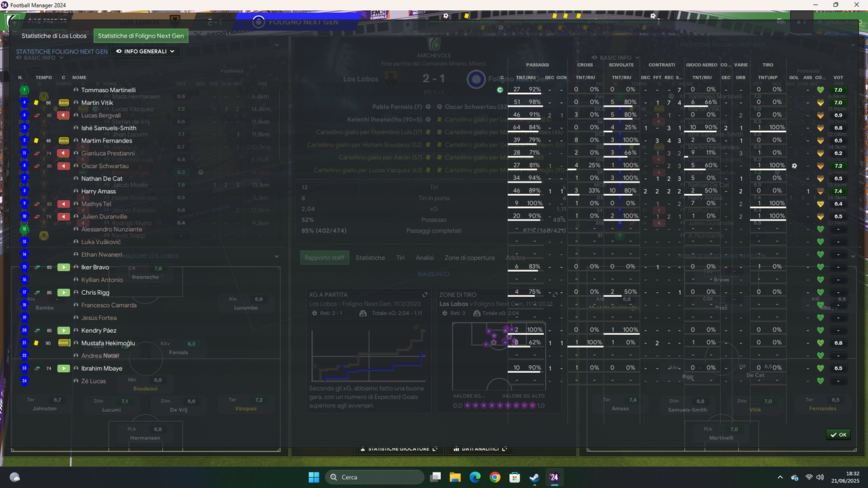
Task: Show hidden system tray icons chevron
Action: (x=779, y=477)
